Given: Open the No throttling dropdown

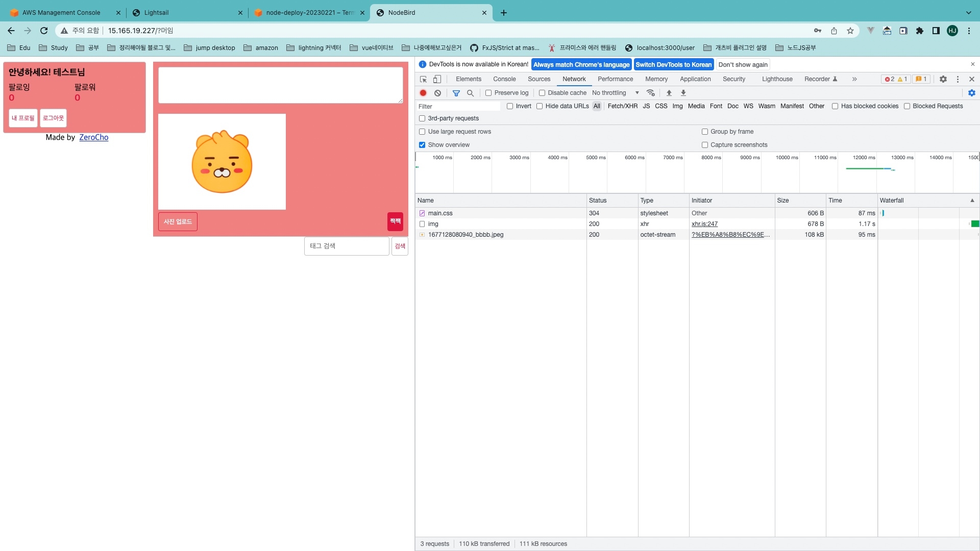Looking at the screenshot, I should coord(616,93).
